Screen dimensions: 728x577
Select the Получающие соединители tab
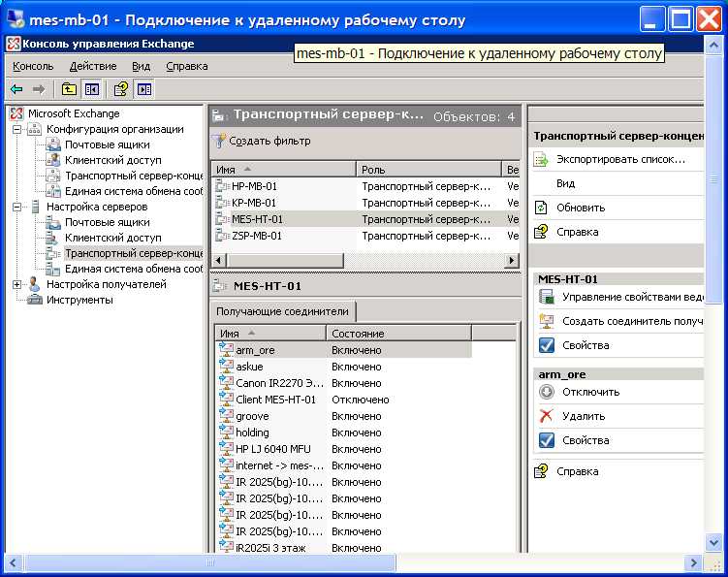tap(282, 311)
